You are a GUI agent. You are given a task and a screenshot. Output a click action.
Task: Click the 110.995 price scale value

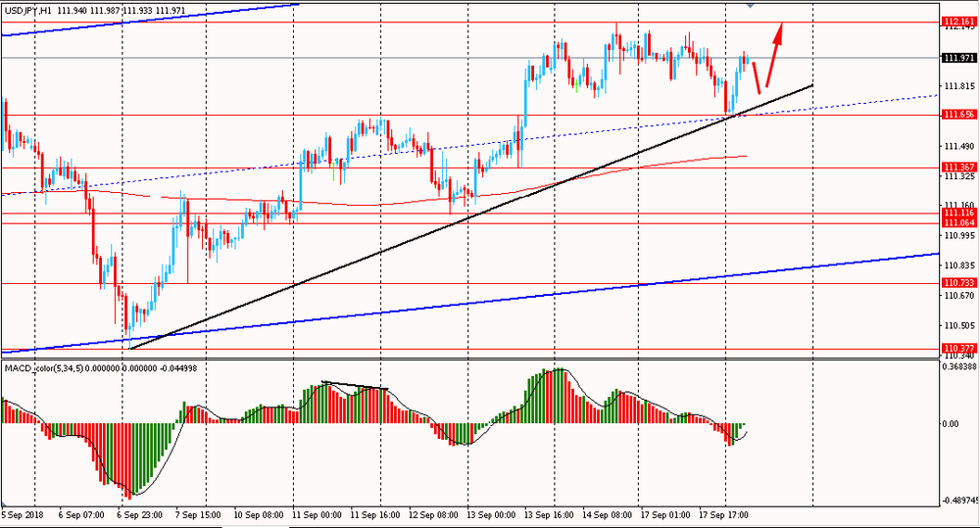(x=959, y=235)
